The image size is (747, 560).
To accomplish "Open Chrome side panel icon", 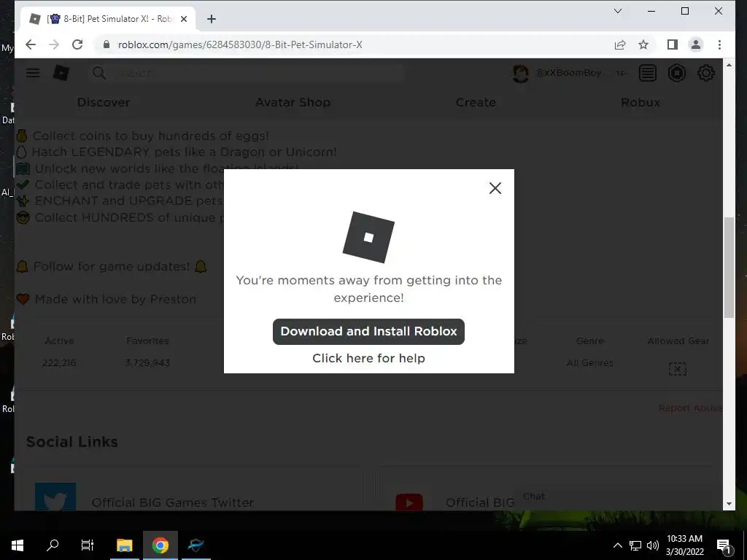I will [672, 44].
